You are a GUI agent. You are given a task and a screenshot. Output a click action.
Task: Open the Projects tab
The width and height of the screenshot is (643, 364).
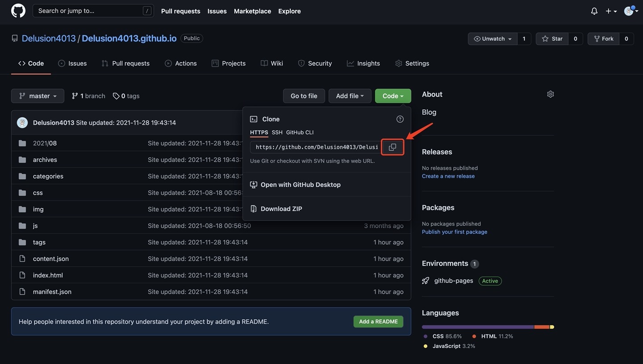pos(229,63)
